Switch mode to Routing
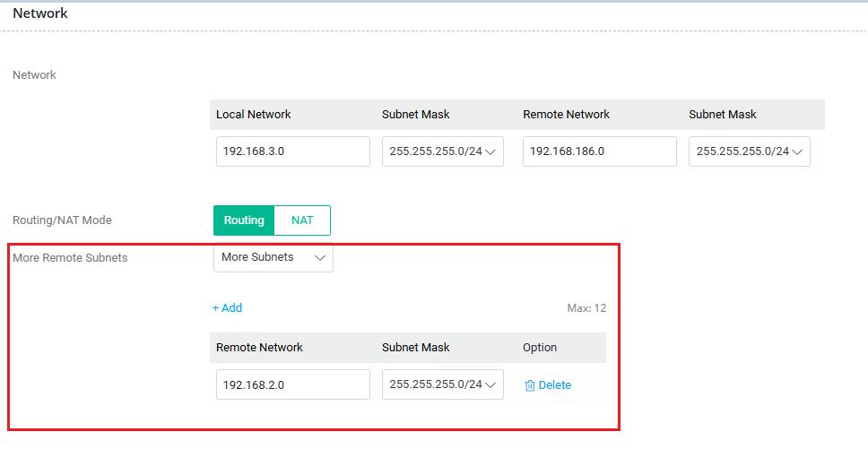This screenshot has width=868, height=449. (244, 220)
